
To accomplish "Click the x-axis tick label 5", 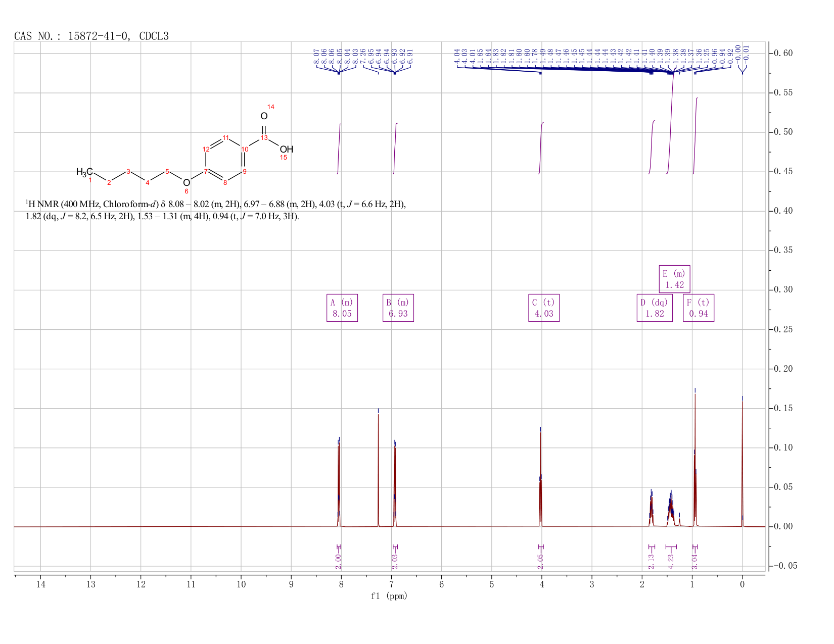I will (492, 584).
